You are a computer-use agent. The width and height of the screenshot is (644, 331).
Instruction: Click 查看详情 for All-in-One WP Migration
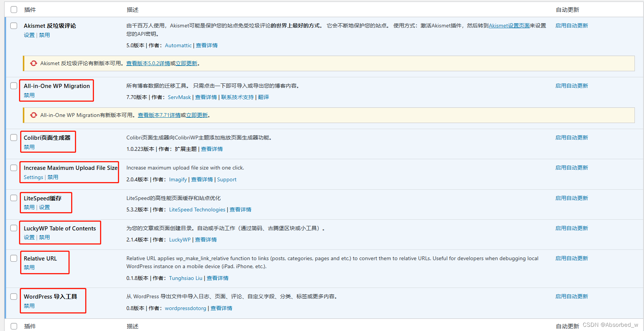click(x=206, y=97)
